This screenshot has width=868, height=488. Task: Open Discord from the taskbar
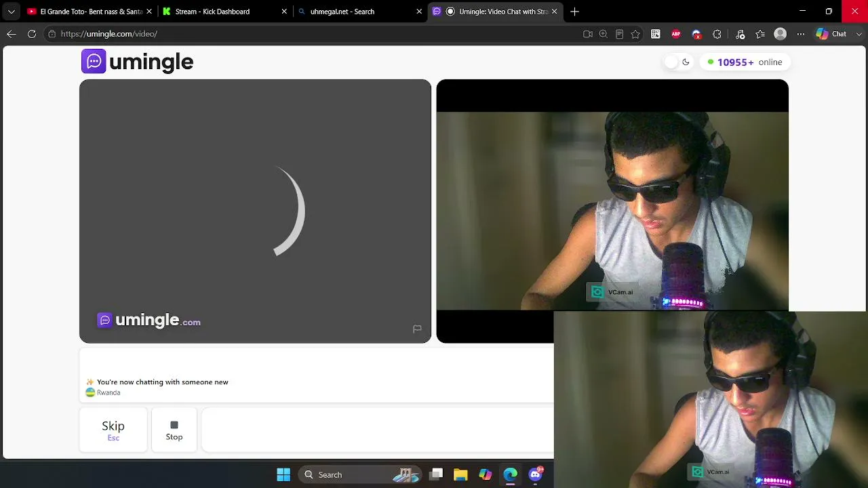pyautogui.click(x=536, y=474)
